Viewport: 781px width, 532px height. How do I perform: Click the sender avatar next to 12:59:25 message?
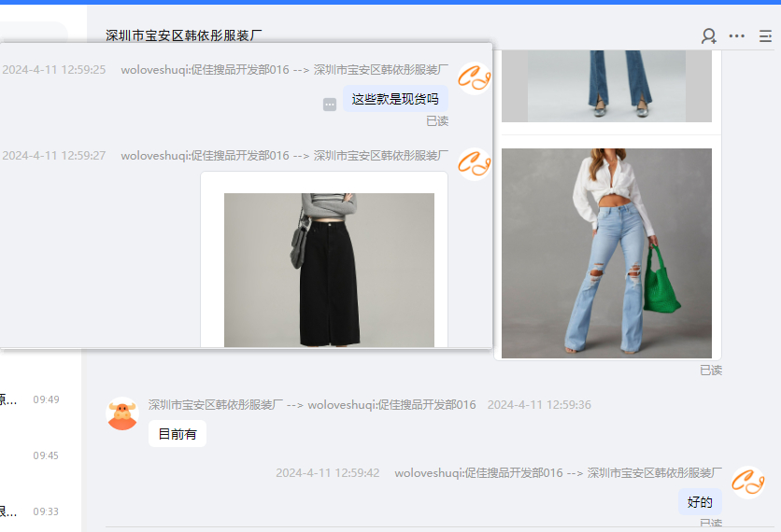point(475,78)
